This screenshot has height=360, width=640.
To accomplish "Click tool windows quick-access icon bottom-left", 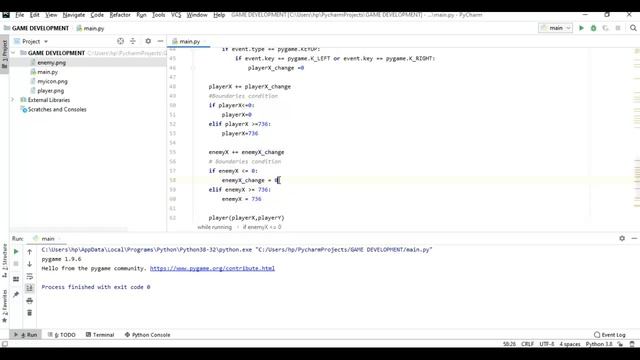I will [4, 344].
